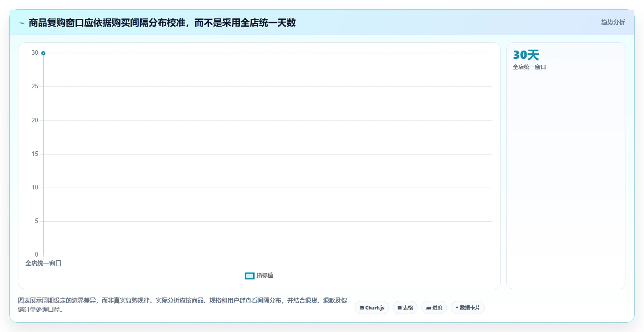Click the 表格 tag
Image resolution: width=644 pixels, height=332 pixels.
[405, 308]
